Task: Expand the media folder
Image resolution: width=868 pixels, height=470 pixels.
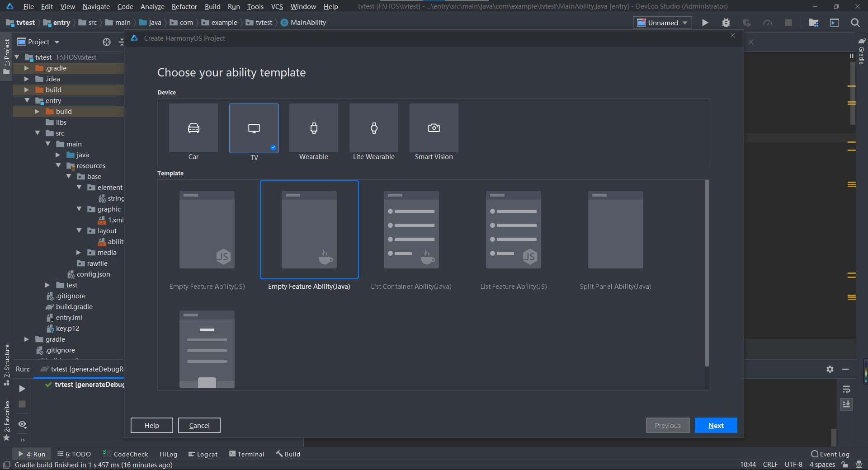Action: click(79, 252)
